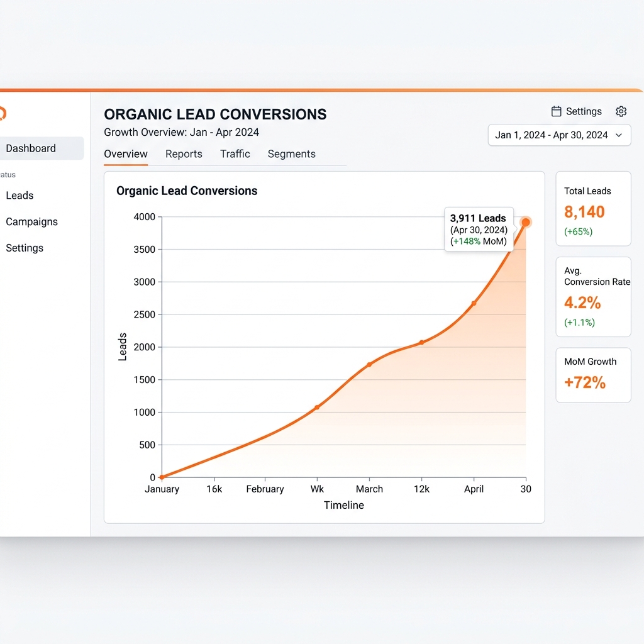The image size is (644, 644).
Task: Open the Jan 1, 2024 - Apr 30, 2024 selector
Action: coord(559,135)
